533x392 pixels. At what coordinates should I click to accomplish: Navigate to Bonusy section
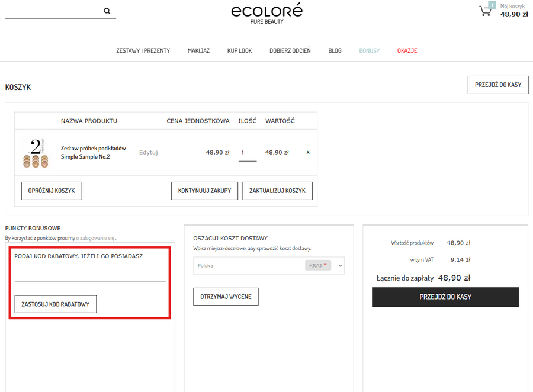tap(369, 51)
